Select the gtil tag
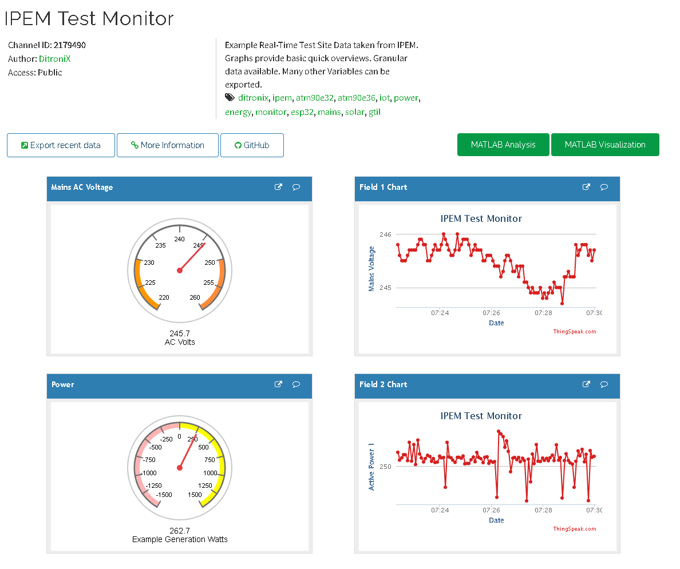Viewport: 680px width, 569px height. 374,112
